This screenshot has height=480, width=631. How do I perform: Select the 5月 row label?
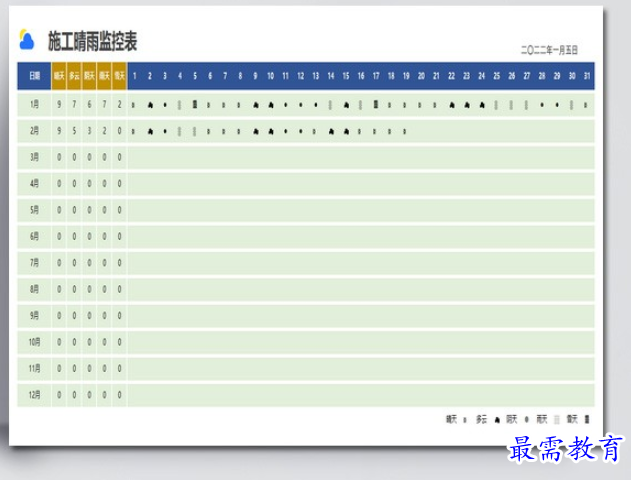click(x=34, y=210)
